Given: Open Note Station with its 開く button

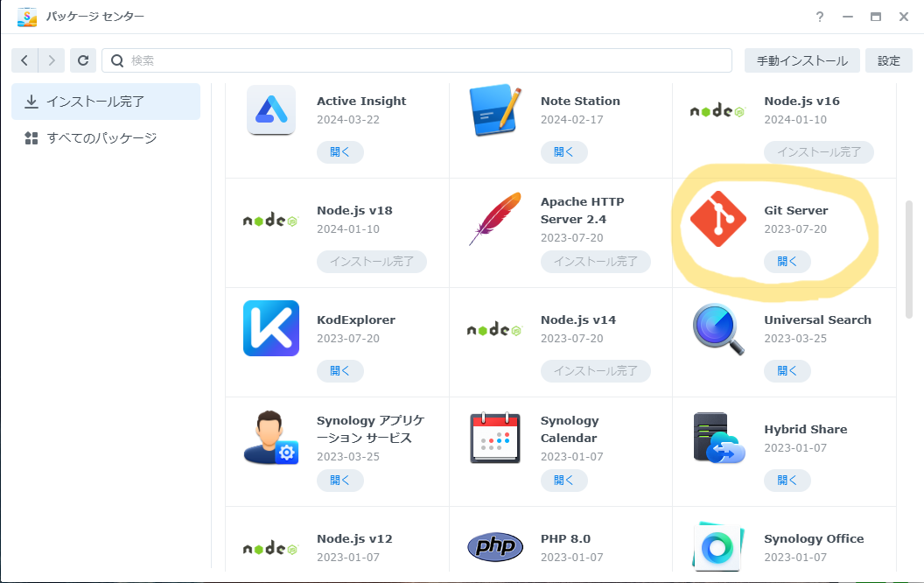Looking at the screenshot, I should (x=564, y=152).
